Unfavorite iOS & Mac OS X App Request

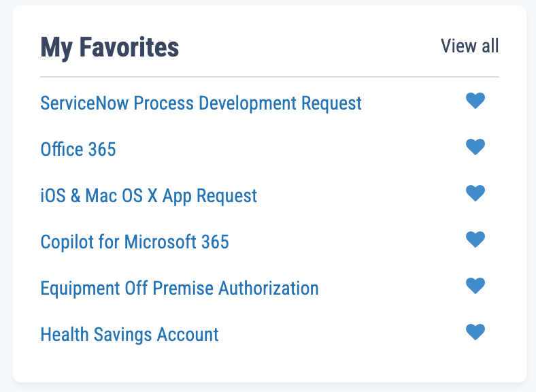475,193
